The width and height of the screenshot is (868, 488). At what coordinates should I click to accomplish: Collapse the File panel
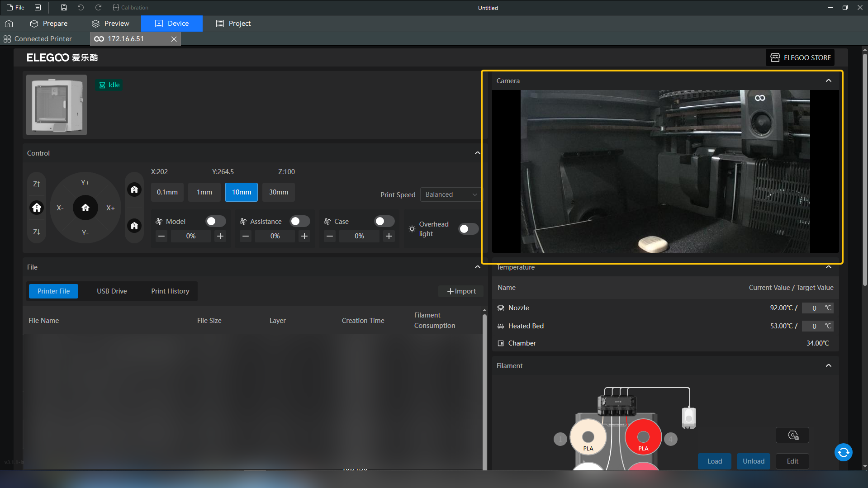(x=477, y=267)
